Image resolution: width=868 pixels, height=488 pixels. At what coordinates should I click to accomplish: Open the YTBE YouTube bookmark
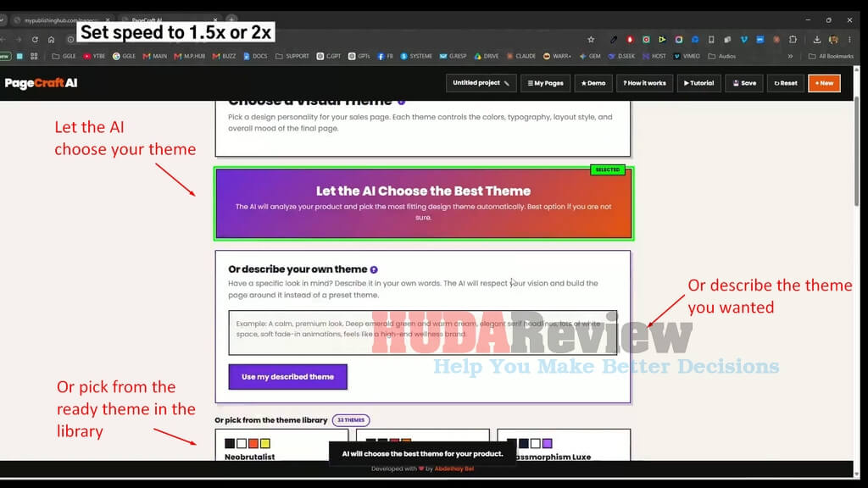94,56
